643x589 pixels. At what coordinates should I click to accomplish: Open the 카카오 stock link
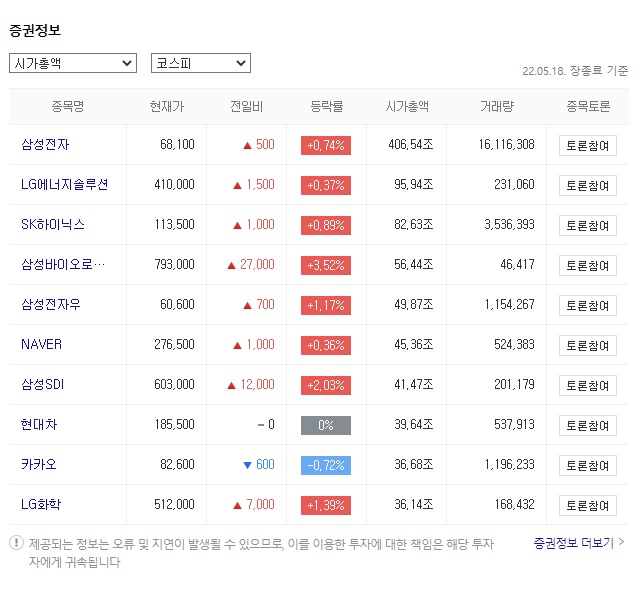point(39,464)
